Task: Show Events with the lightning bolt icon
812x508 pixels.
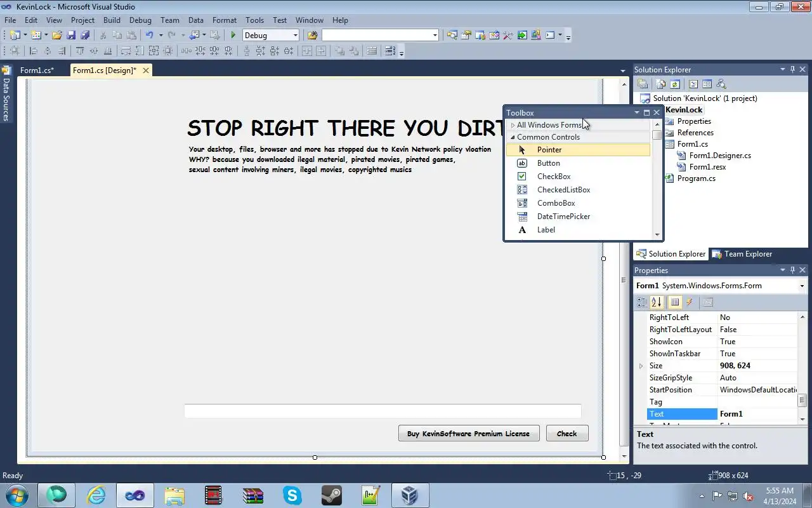Action: [x=690, y=302]
